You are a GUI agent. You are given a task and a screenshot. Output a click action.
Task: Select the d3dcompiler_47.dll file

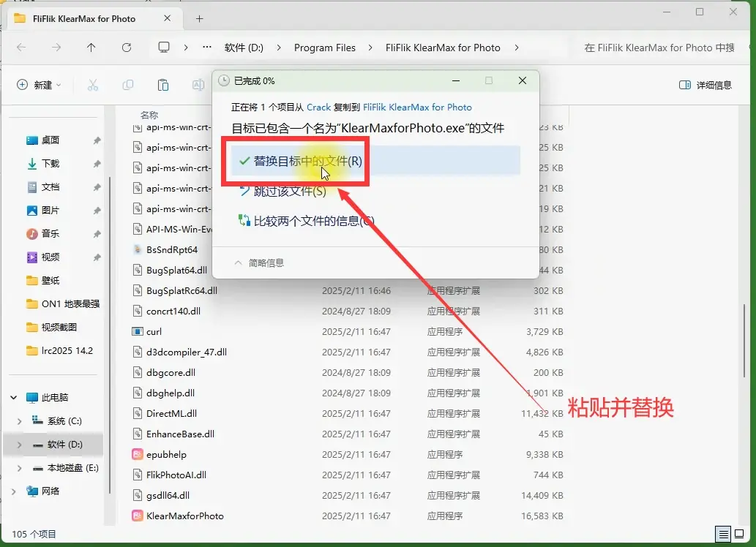point(186,352)
